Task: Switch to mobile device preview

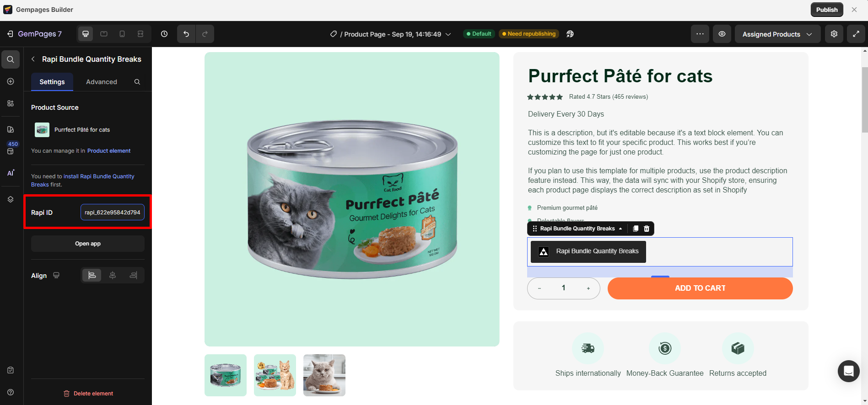Action: click(x=122, y=34)
